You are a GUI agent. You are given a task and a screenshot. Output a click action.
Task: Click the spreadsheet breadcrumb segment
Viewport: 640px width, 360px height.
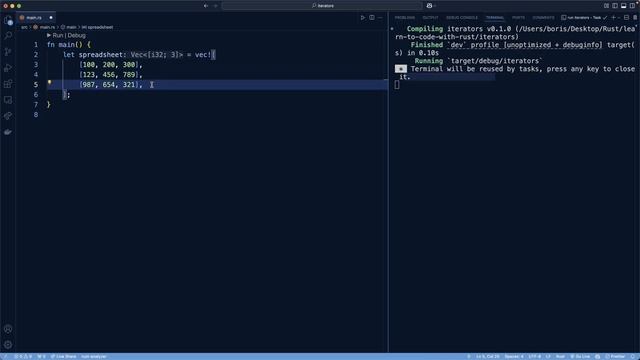point(98,27)
